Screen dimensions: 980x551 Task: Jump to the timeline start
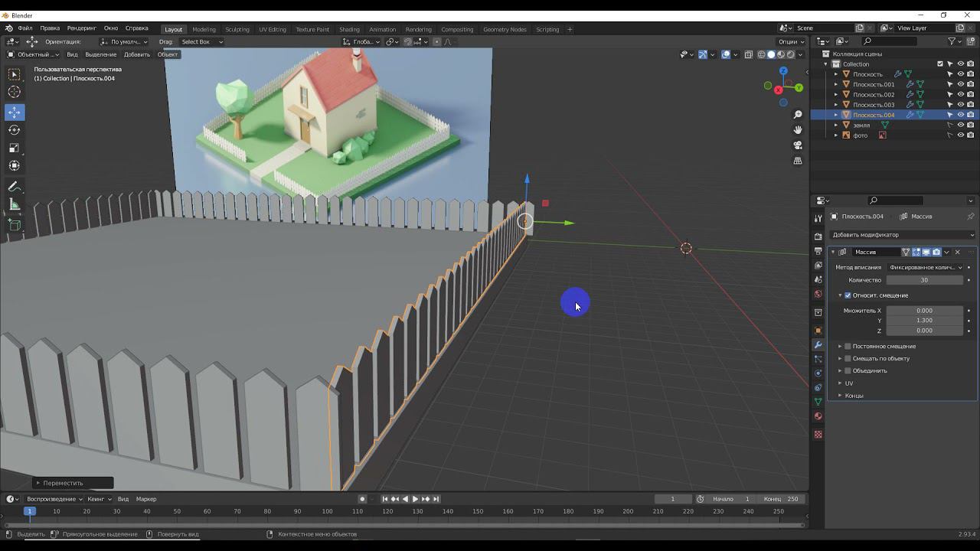pos(385,499)
